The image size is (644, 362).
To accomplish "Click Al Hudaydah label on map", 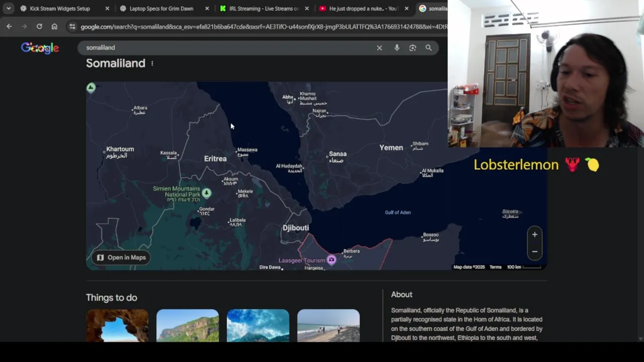I will [289, 168].
